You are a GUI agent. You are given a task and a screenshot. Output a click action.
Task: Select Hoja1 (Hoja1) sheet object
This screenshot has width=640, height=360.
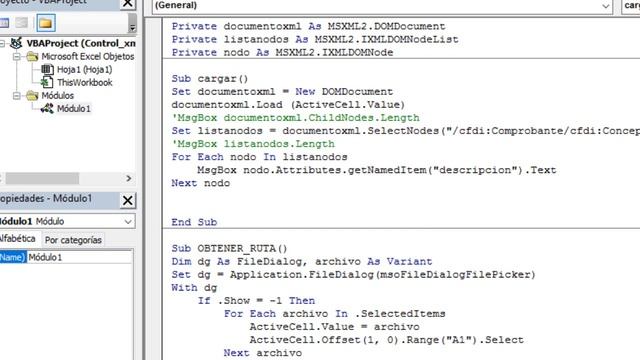tap(84, 69)
